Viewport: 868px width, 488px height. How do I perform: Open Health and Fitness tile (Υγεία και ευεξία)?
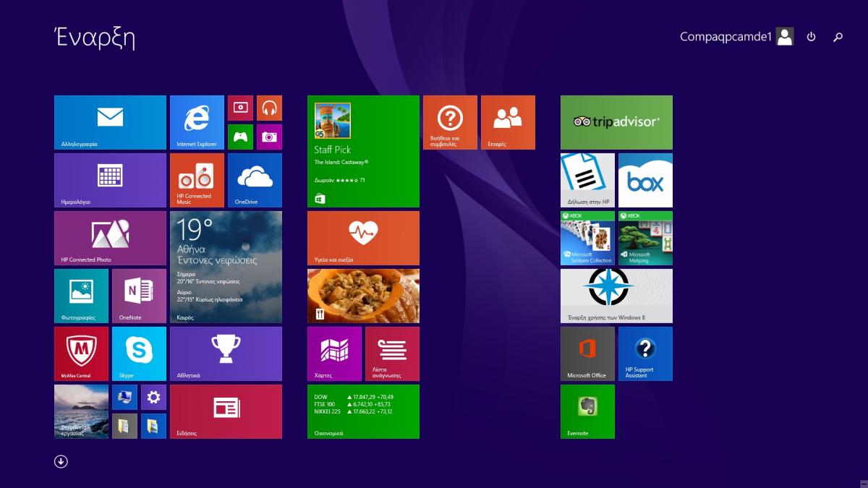(x=363, y=238)
